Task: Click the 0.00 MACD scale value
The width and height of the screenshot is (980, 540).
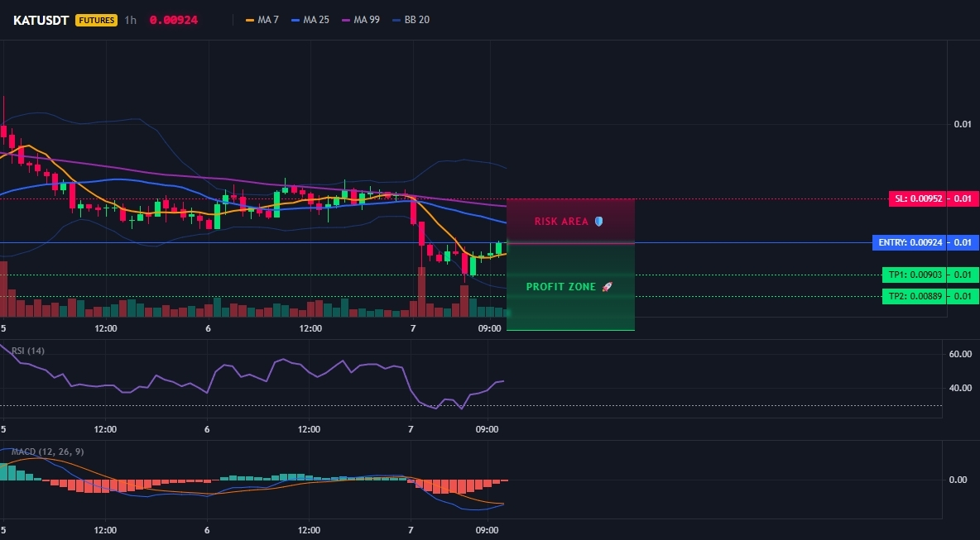Action: pos(958,480)
